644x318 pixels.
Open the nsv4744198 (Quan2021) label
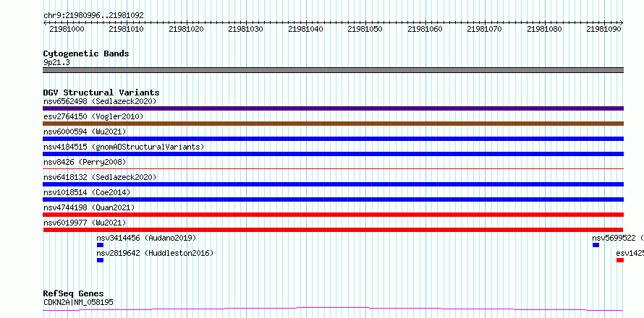pyautogui.click(x=89, y=207)
